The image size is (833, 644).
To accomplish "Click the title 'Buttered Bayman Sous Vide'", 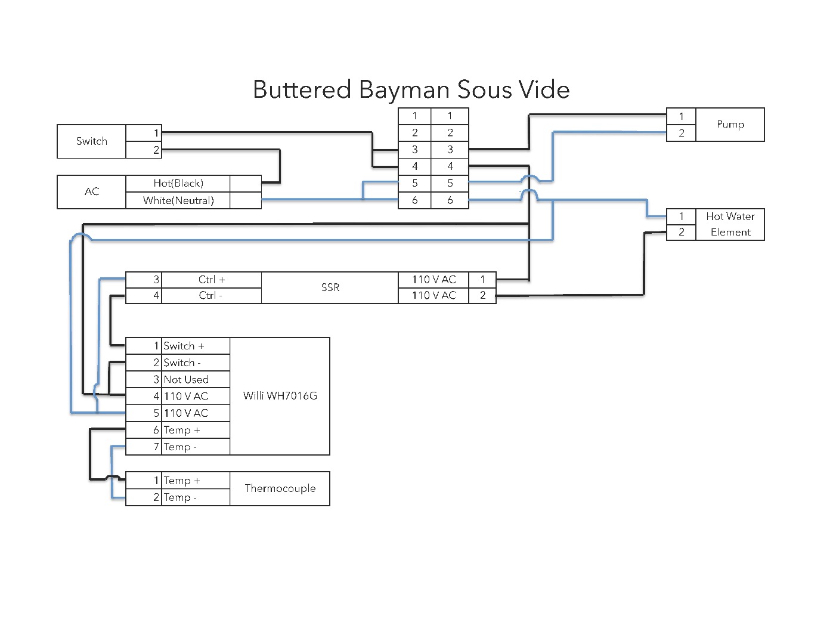I will [411, 89].
